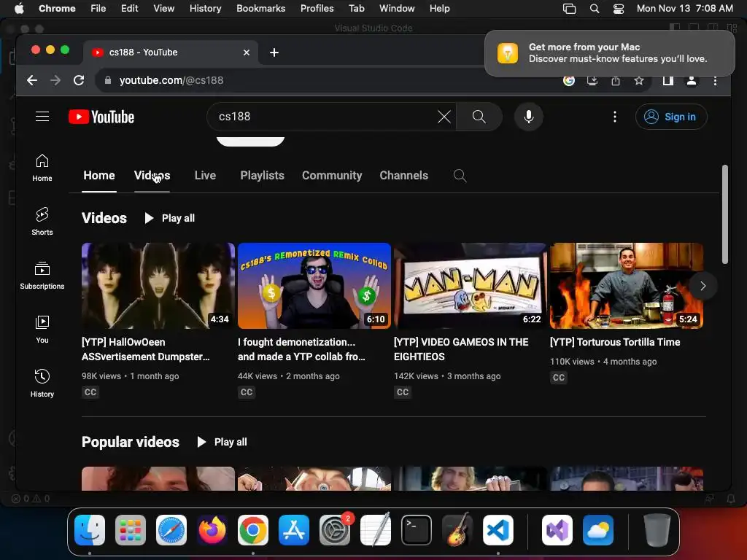The height and width of the screenshot is (560, 747).
Task: Open the YouTube hamburger guide menu
Action: [x=42, y=117]
